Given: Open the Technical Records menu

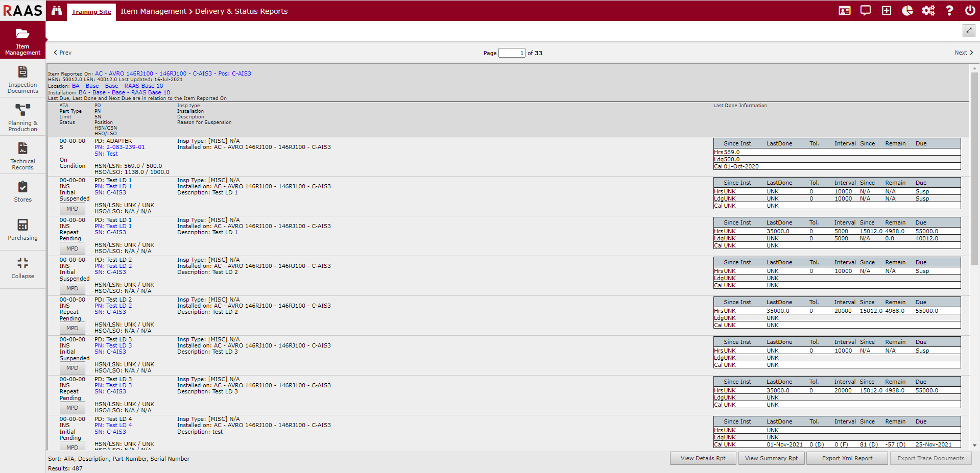Looking at the screenshot, I should click(23, 156).
